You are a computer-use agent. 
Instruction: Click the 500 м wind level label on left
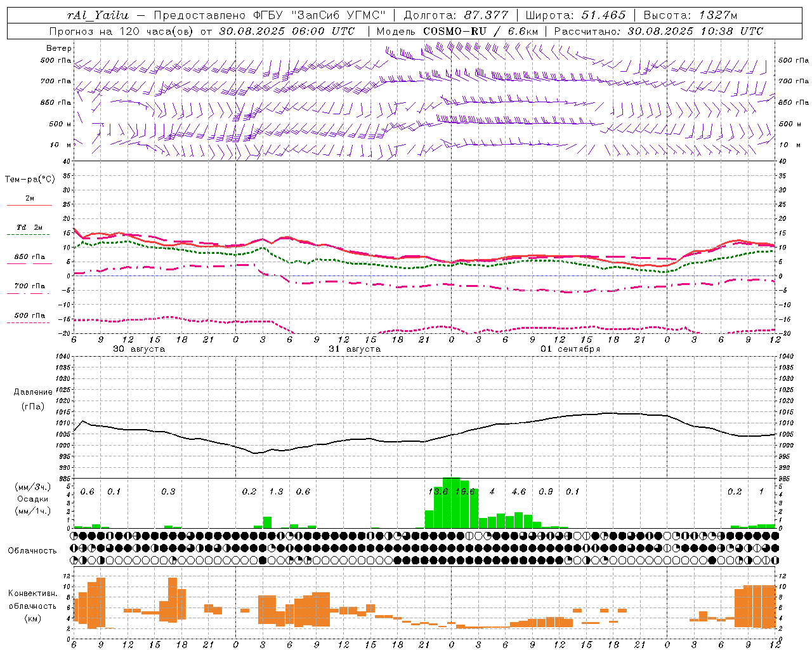(60, 124)
